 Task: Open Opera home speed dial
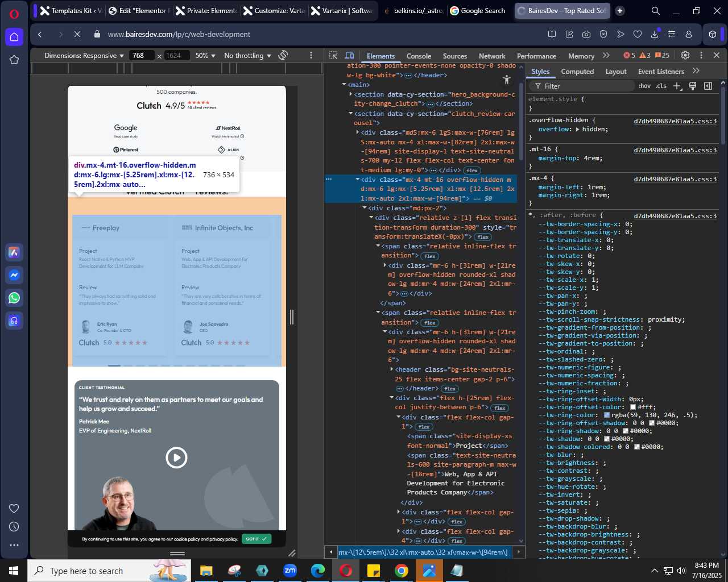[x=14, y=37]
